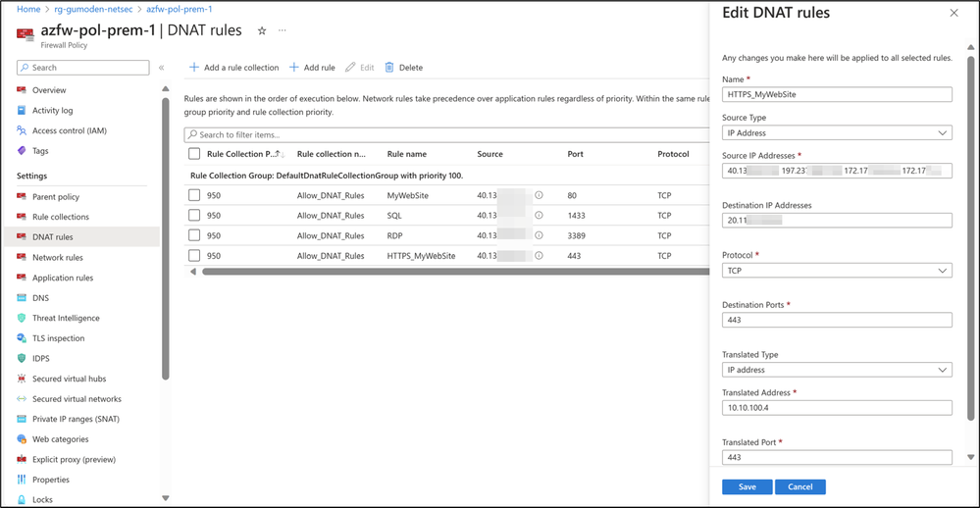980x508 pixels.
Task: Click the IDPS shield icon
Action: [x=22, y=358]
